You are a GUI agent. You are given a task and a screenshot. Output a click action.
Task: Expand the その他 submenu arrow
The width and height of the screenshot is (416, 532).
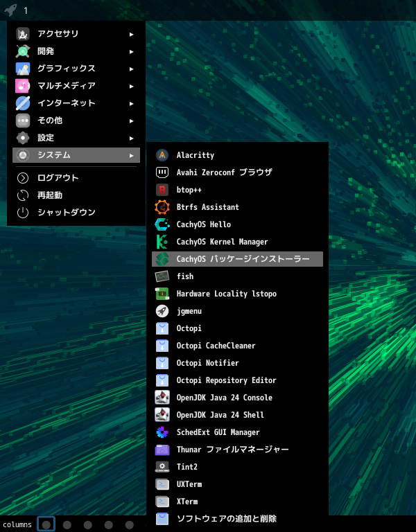click(x=132, y=121)
